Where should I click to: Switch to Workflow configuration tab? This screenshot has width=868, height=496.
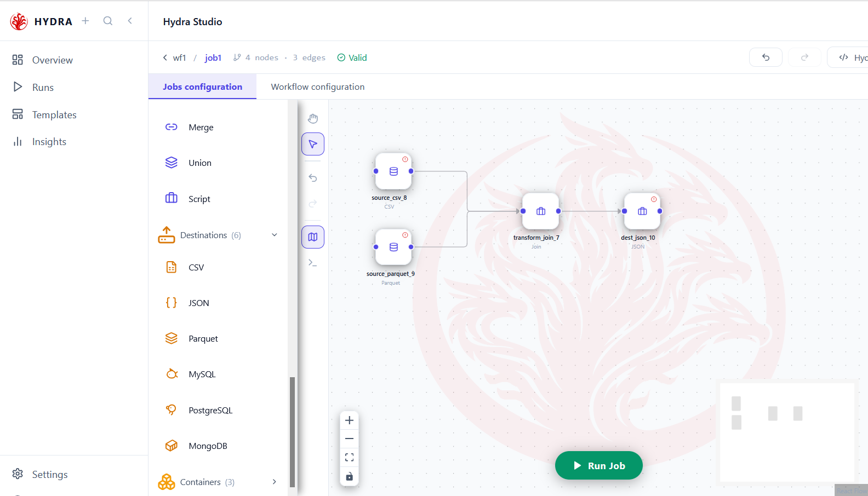pos(318,86)
